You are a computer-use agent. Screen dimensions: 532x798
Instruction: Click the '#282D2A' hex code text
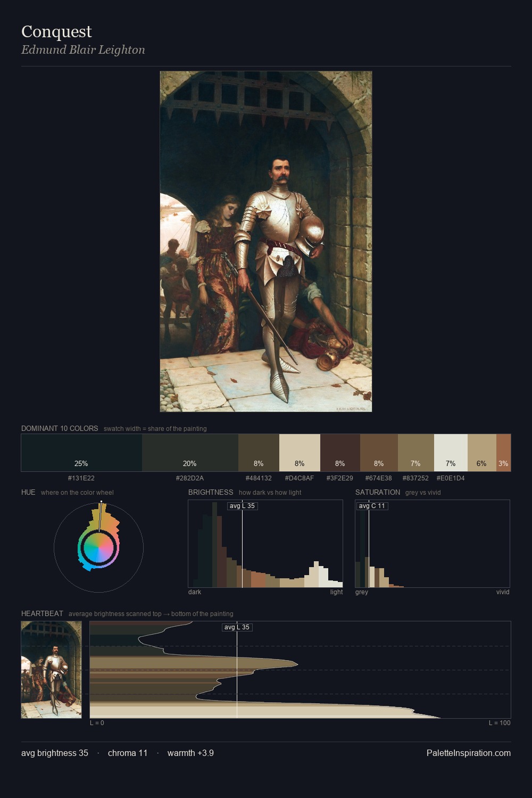(x=190, y=478)
